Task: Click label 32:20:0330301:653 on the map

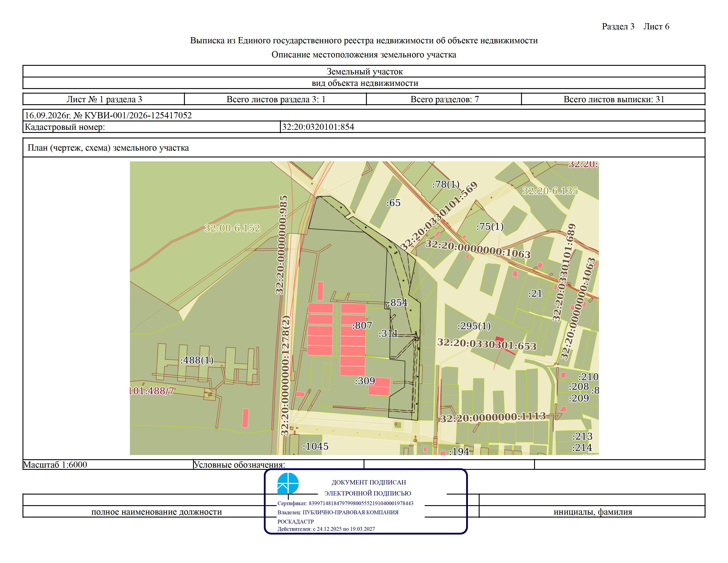Action: click(x=487, y=344)
